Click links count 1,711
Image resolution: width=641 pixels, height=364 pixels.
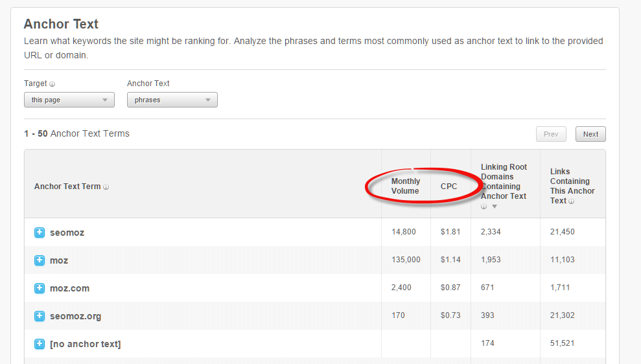click(559, 287)
